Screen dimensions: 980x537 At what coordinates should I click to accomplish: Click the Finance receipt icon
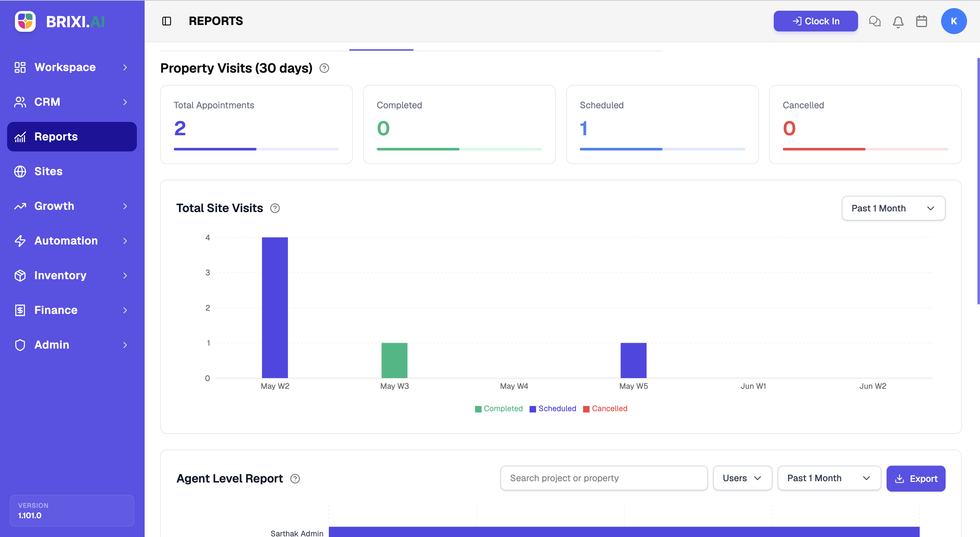(x=20, y=310)
